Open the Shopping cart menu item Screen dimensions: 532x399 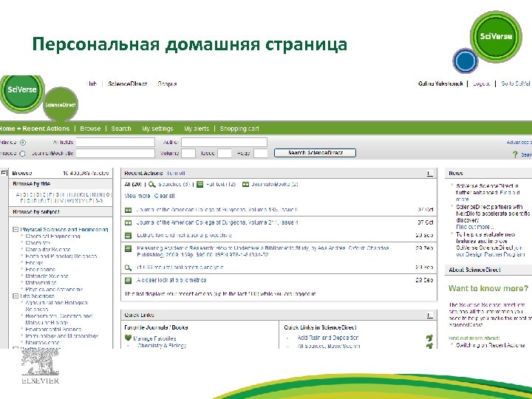[239, 129]
